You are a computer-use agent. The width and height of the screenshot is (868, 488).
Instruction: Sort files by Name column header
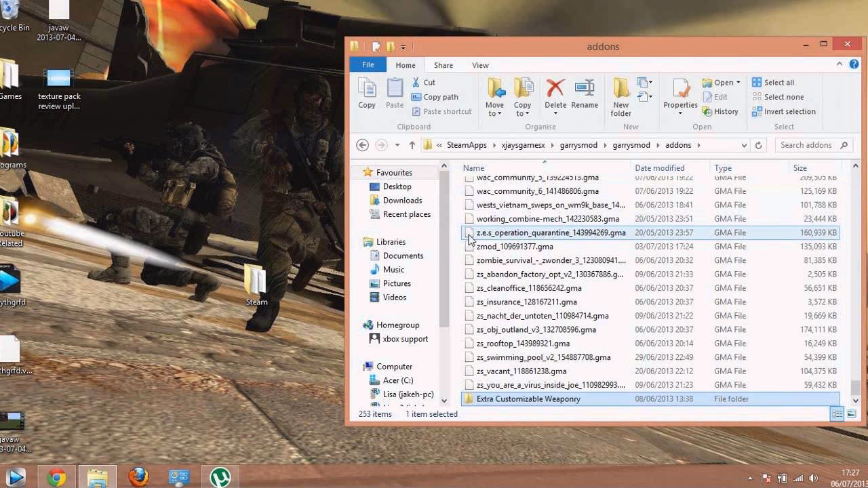tap(545, 168)
